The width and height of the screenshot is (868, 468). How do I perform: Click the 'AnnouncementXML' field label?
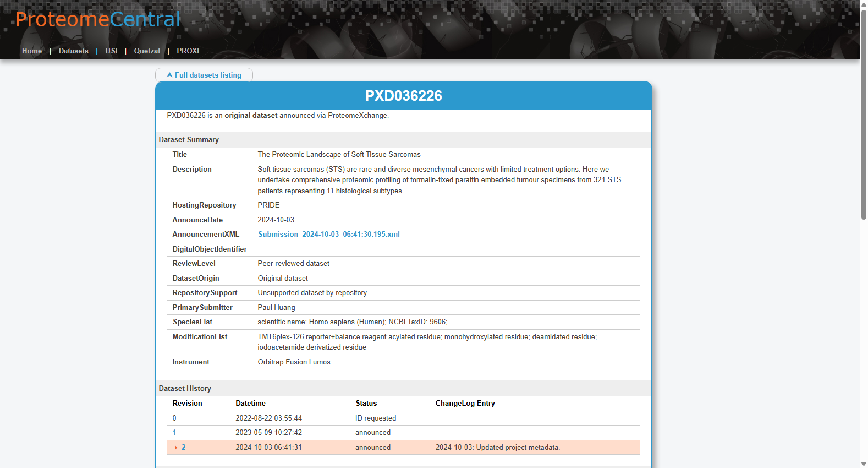206,234
